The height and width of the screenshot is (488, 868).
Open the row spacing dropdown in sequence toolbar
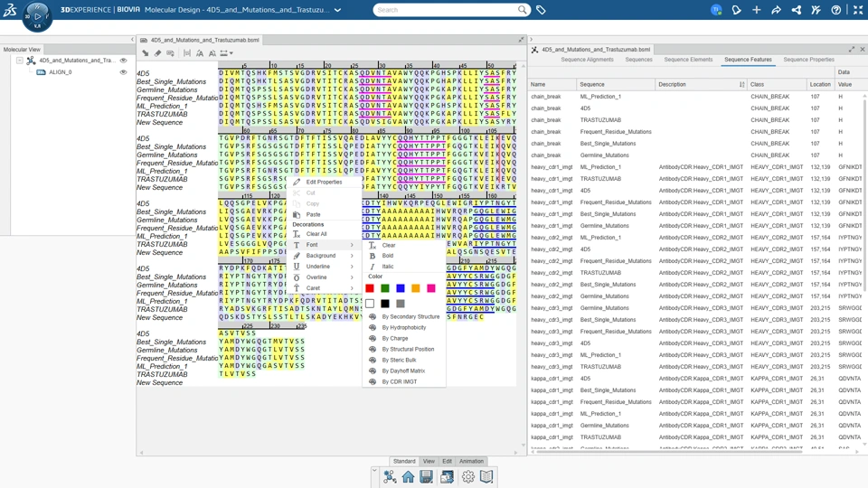click(x=226, y=53)
